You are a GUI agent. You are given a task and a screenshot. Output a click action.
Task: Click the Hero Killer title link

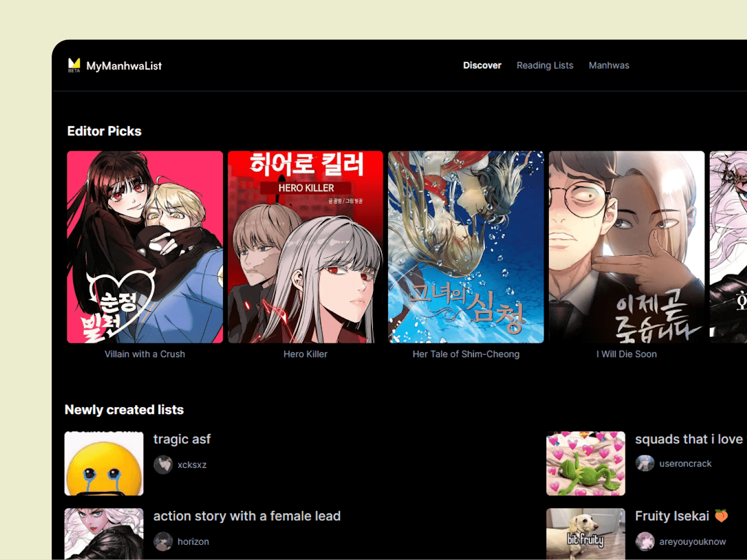click(305, 354)
